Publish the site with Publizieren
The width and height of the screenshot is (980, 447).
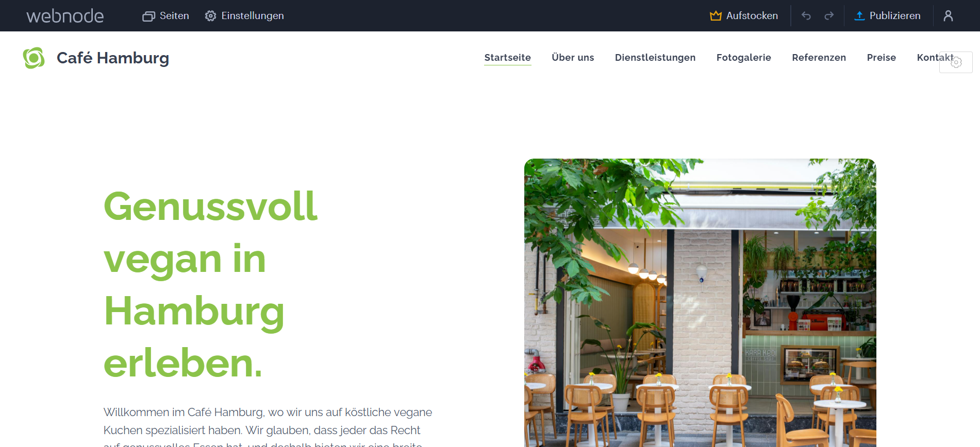[887, 16]
